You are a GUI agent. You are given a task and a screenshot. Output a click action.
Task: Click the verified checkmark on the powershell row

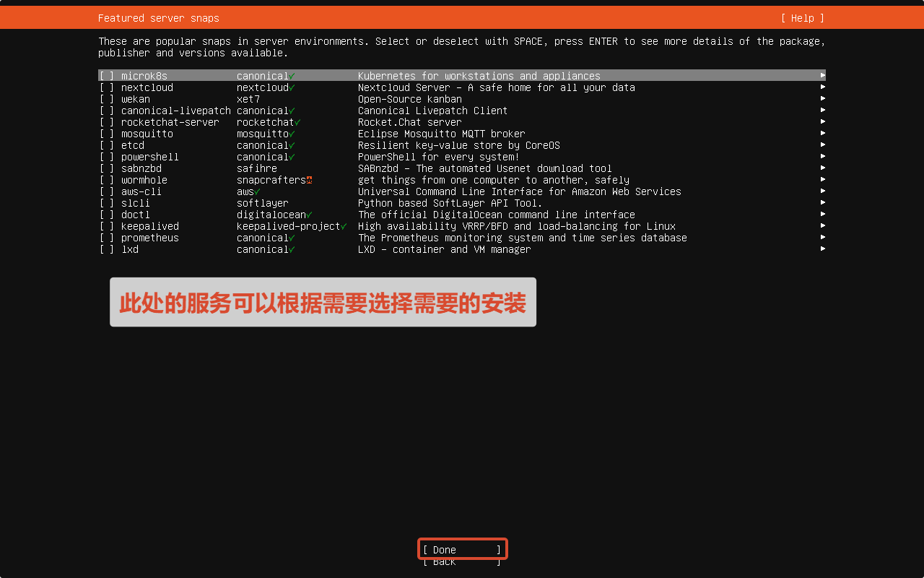click(292, 157)
